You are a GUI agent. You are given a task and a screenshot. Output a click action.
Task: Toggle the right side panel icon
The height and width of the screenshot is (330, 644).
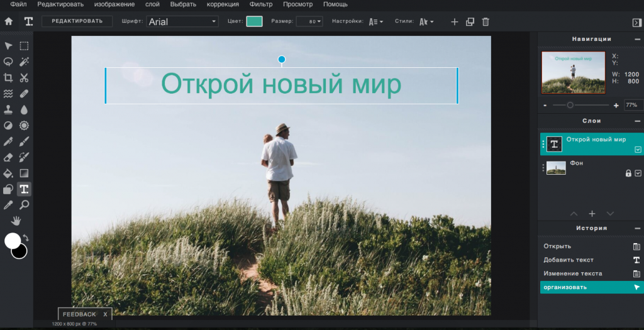pyautogui.click(x=636, y=23)
